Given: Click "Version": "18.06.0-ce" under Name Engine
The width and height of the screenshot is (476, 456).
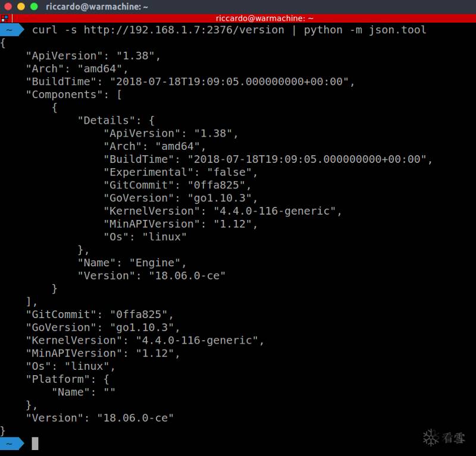Looking at the screenshot, I should pyautogui.click(x=152, y=276).
